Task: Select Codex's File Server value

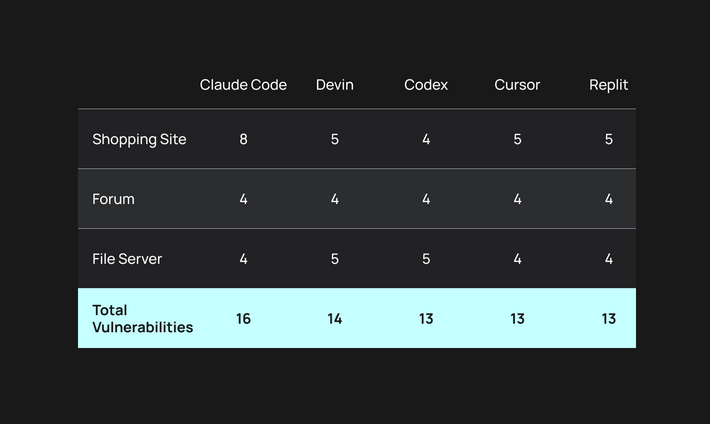Action: pyautogui.click(x=426, y=259)
